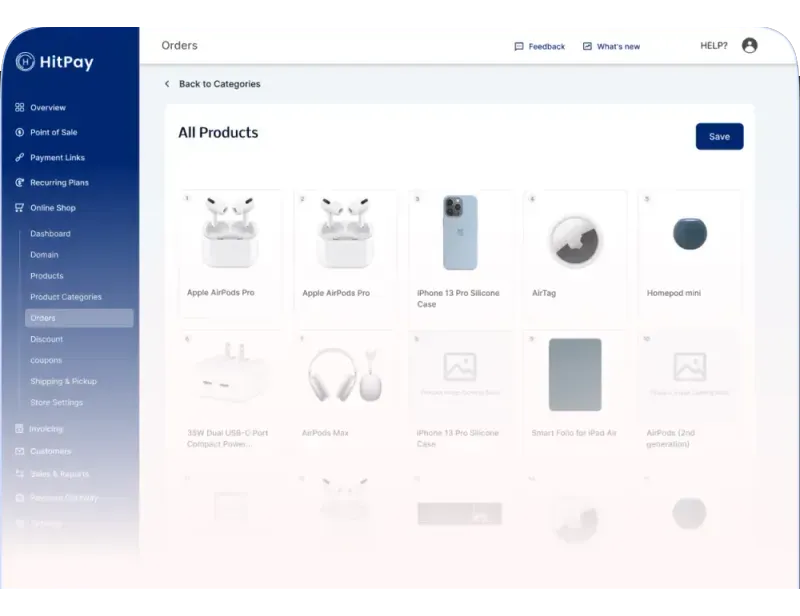Click the All Products heading

218,133
